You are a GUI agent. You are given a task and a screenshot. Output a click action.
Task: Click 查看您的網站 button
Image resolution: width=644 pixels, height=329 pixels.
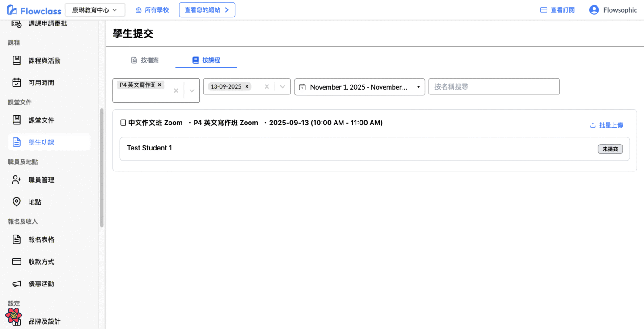[x=207, y=10]
